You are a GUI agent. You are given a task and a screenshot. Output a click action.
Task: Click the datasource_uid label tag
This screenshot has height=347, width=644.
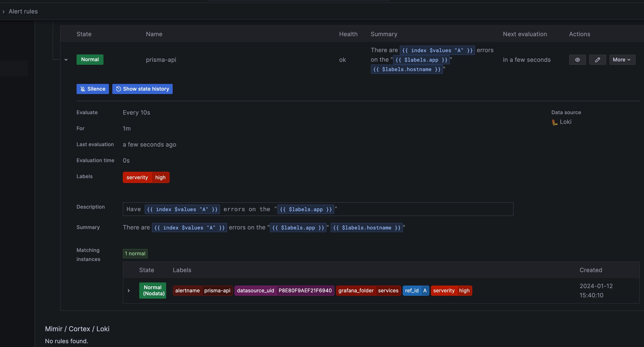[284, 290]
